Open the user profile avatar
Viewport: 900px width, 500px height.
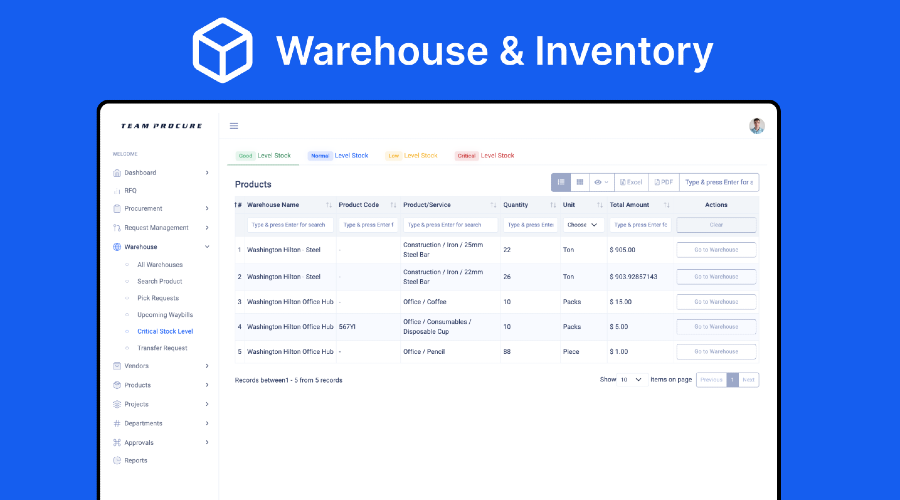point(757,126)
